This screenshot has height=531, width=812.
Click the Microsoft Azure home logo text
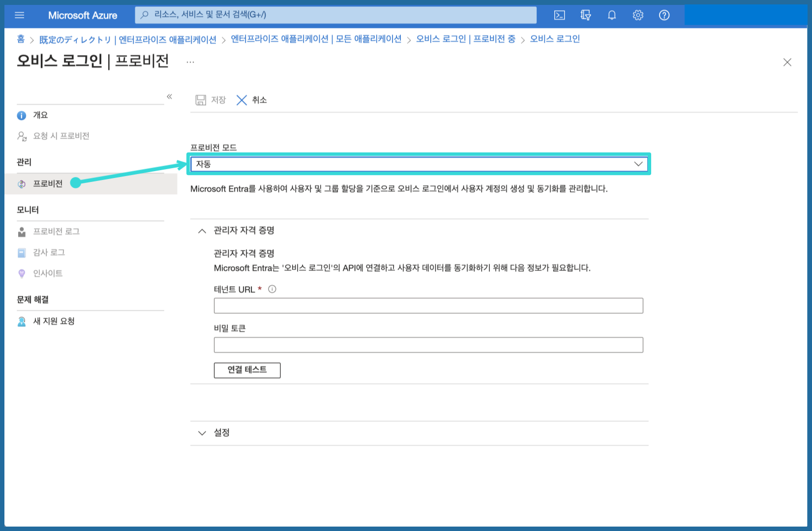click(x=83, y=15)
